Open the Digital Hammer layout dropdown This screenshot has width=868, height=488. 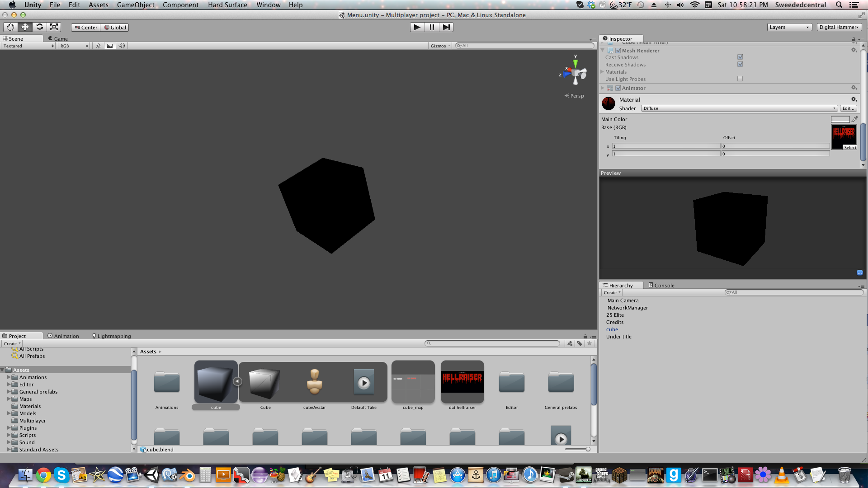click(839, 27)
